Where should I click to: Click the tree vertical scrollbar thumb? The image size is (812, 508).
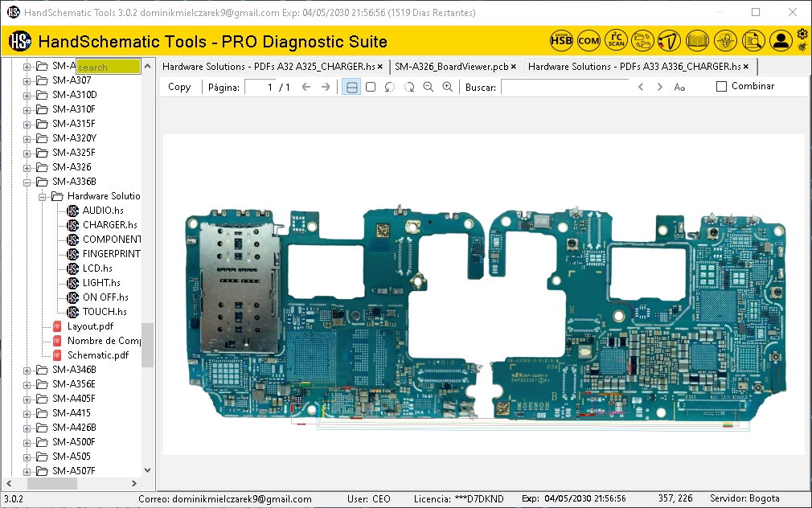coord(148,345)
